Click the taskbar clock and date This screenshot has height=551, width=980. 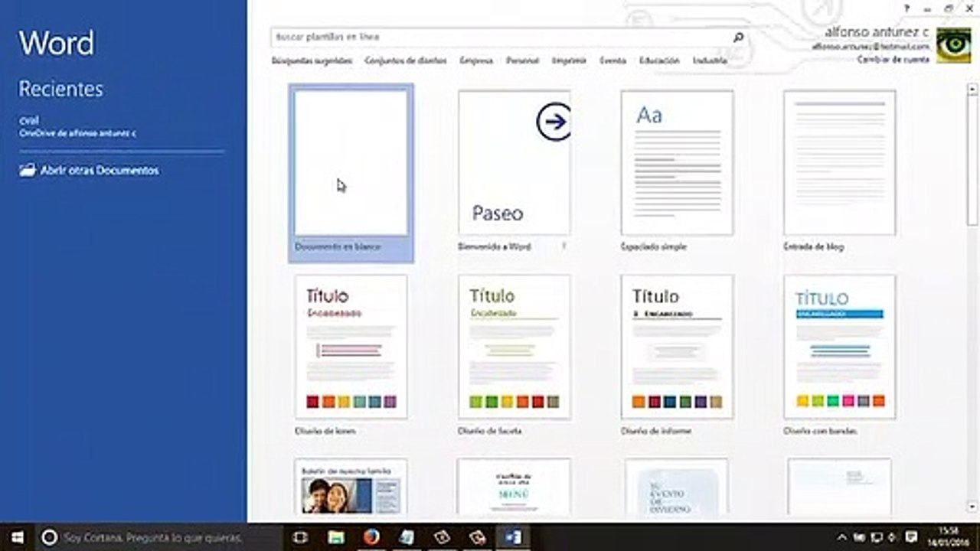(946, 537)
